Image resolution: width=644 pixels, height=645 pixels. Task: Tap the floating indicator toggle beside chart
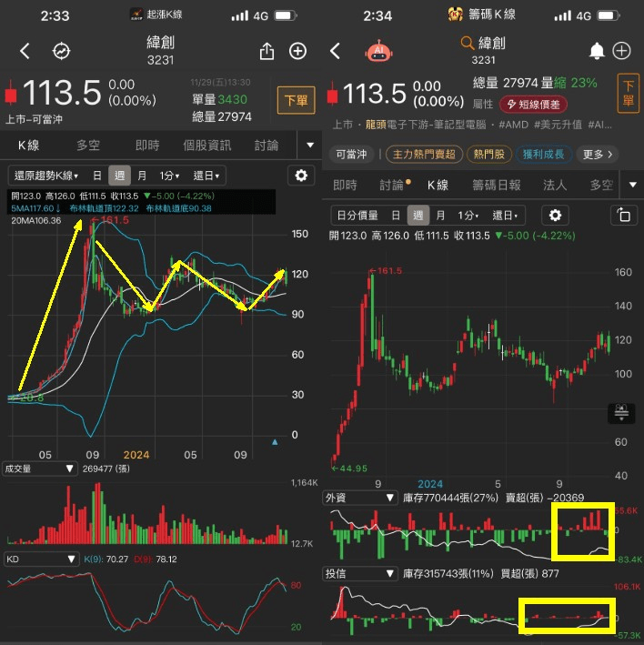click(621, 413)
